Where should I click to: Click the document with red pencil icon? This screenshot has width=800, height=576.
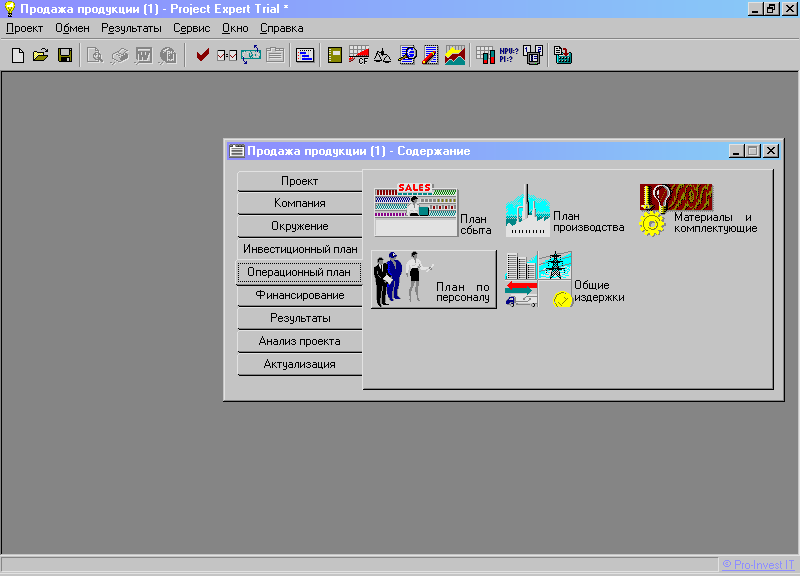[431, 55]
